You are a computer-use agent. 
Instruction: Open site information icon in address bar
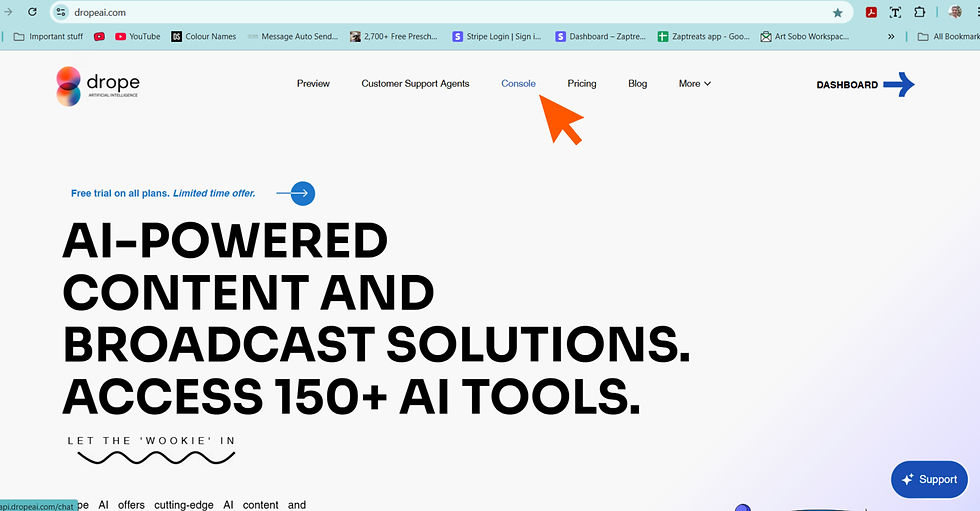[x=61, y=12]
